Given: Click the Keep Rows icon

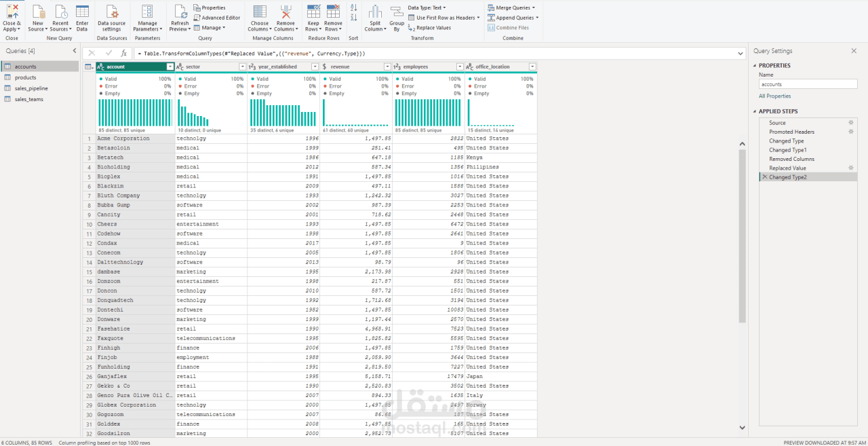Looking at the screenshot, I should 313,12.
